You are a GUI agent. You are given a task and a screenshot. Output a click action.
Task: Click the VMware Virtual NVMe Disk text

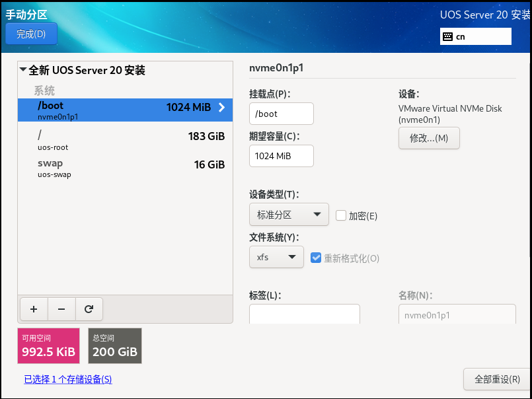pyautogui.click(x=450, y=114)
